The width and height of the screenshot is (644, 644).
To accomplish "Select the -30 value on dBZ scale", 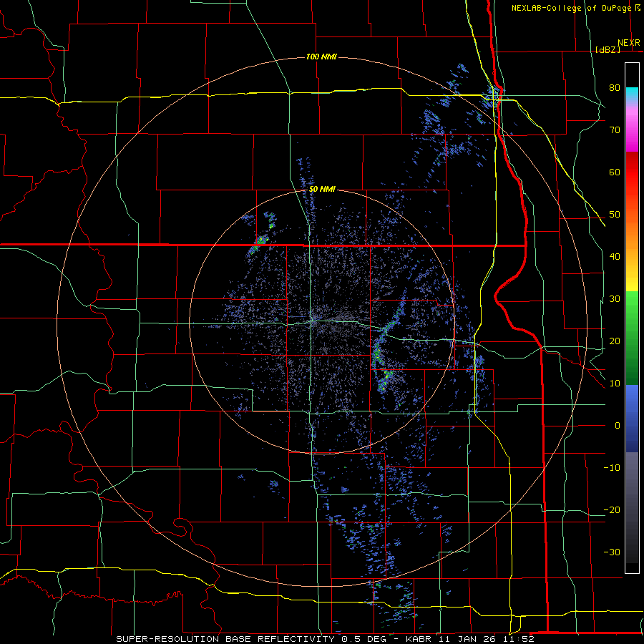I will (612, 552).
